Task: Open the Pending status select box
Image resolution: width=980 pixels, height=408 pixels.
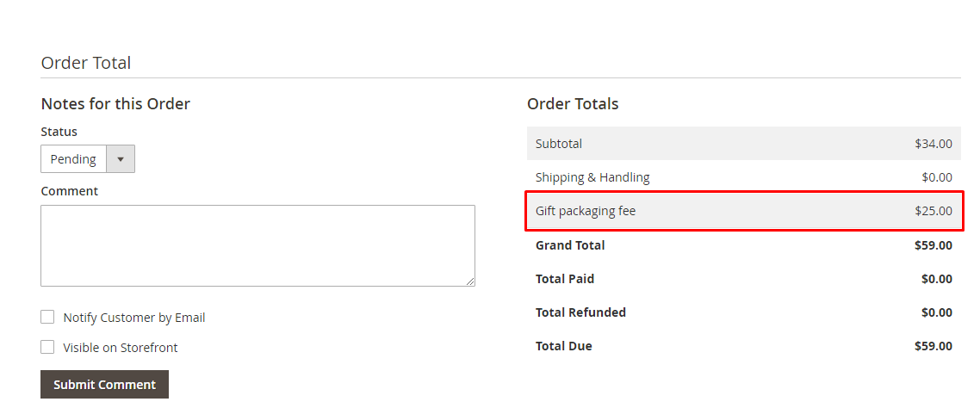Action: (88, 159)
